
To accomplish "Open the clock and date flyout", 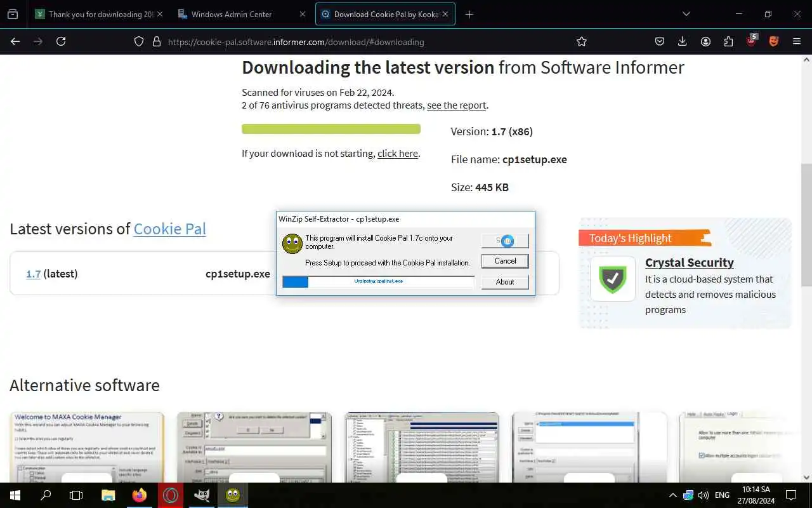I will coord(756,495).
